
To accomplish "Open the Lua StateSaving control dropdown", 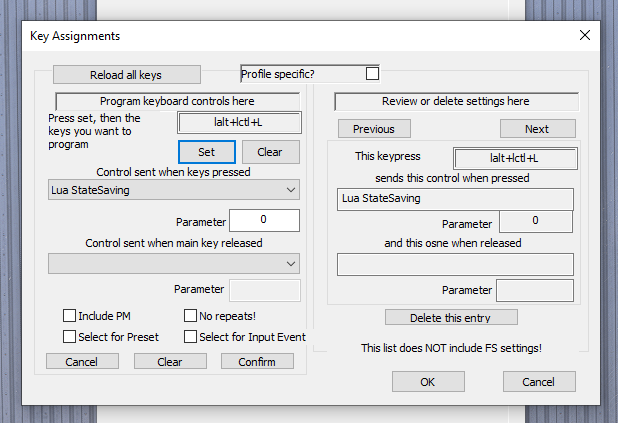I will (174, 190).
